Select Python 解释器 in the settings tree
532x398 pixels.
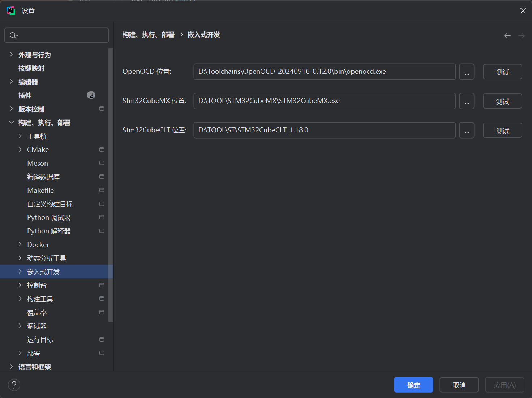(x=49, y=231)
